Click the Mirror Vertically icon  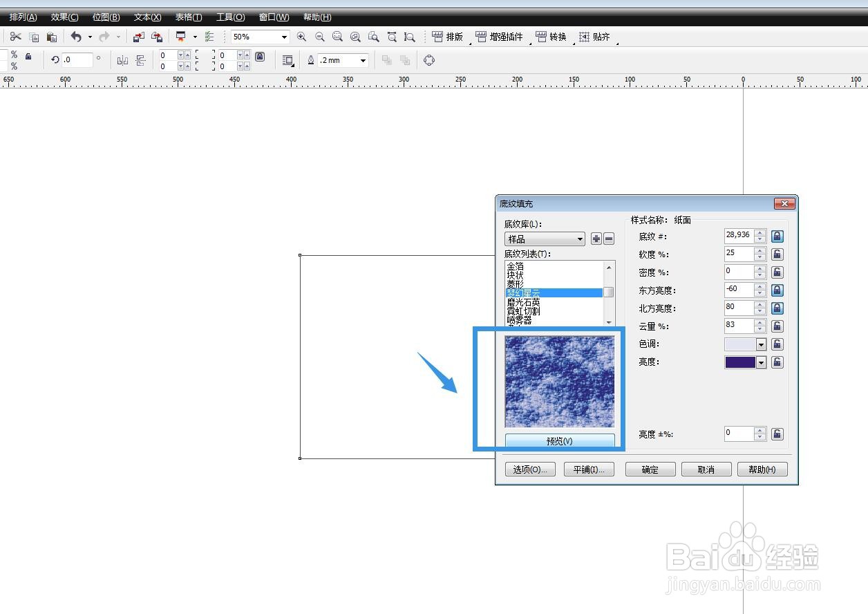point(140,60)
